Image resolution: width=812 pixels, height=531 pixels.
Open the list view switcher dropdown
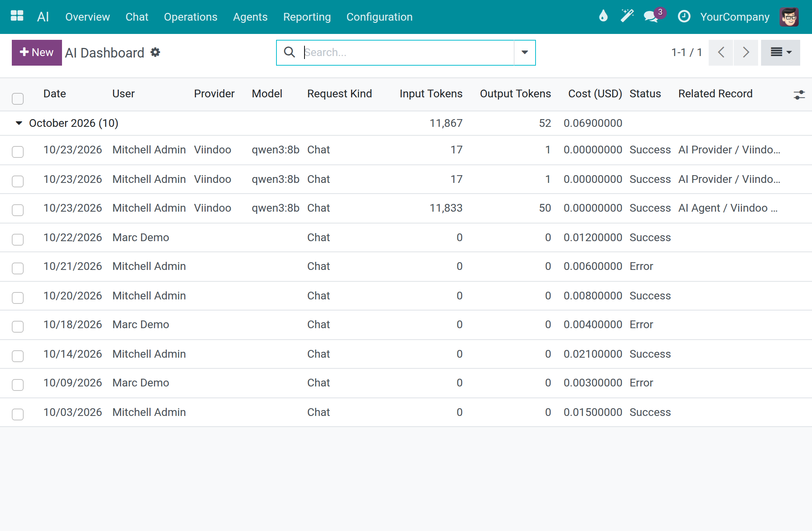pos(781,52)
